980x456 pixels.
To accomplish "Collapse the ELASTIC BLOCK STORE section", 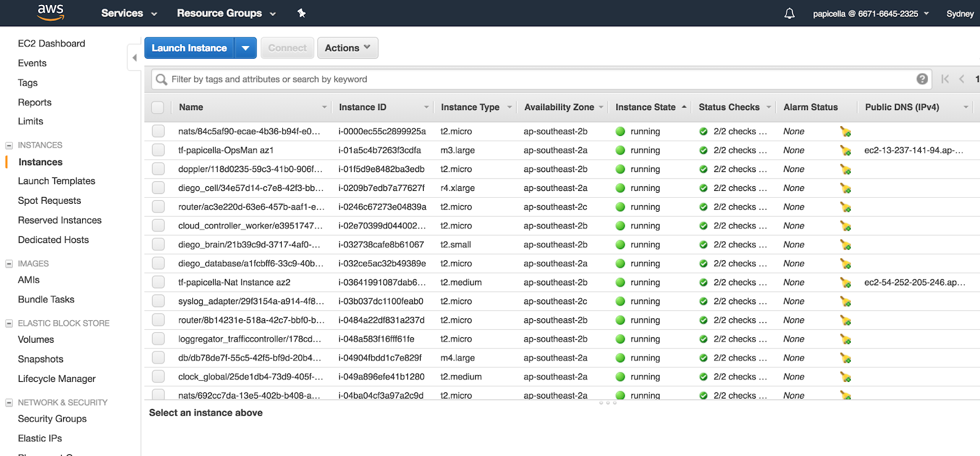I will [x=9, y=323].
